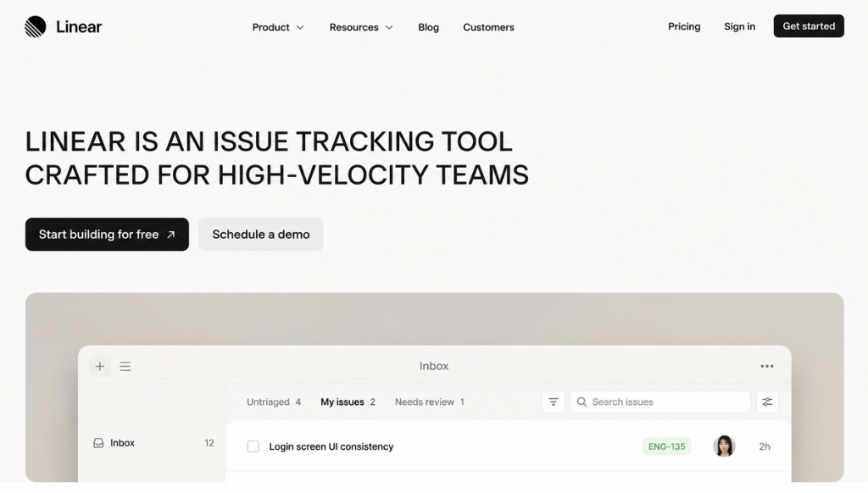Switch to the Untriaged tab
868x493 pixels.
pos(274,402)
